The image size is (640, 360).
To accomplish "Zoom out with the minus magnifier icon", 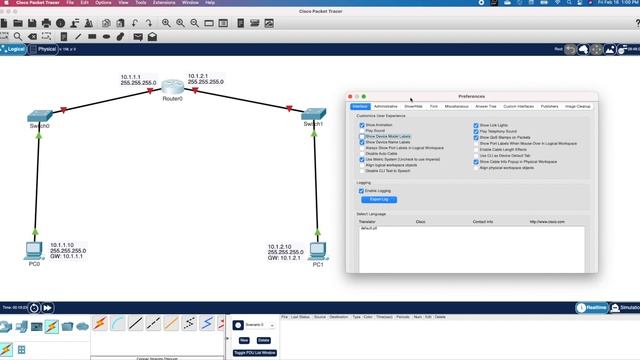I will 195,23.
